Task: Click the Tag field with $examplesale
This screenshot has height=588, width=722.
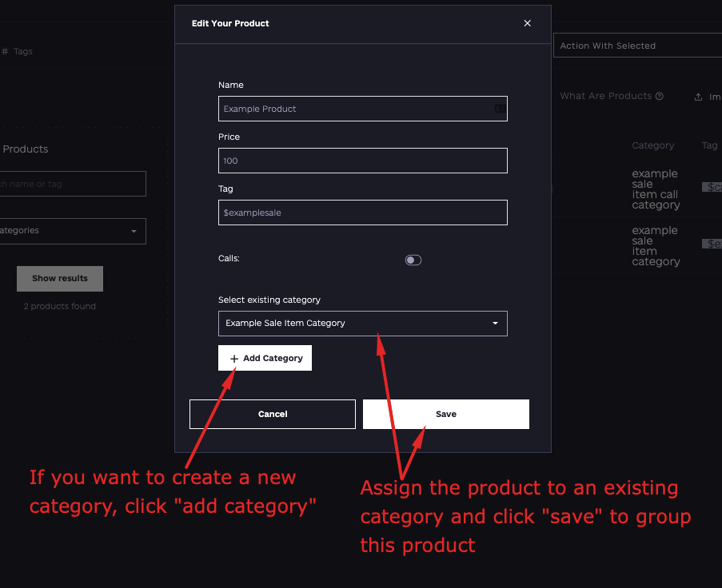Action: click(x=363, y=213)
